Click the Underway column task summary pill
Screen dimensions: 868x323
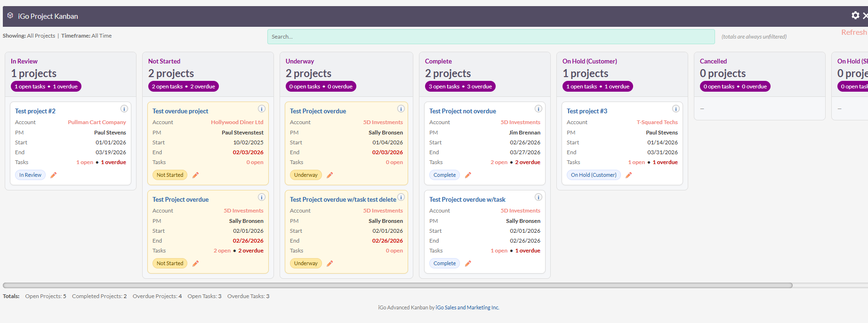tap(321, 87)
